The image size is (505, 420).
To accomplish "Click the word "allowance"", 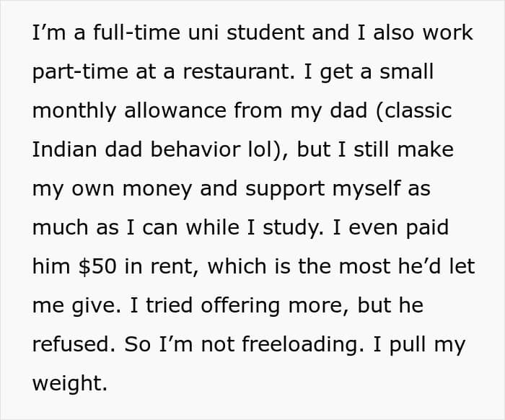I will (175, 110).
